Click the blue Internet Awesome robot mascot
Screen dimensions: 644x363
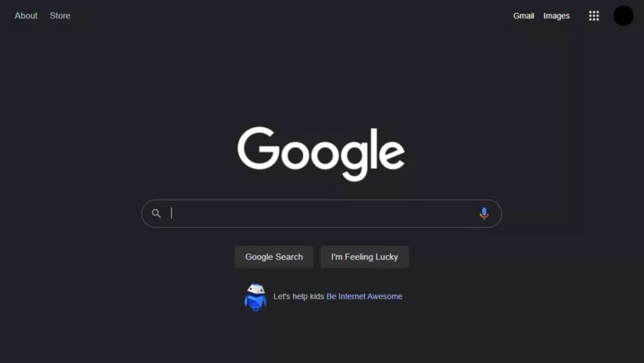click(255, 297)
